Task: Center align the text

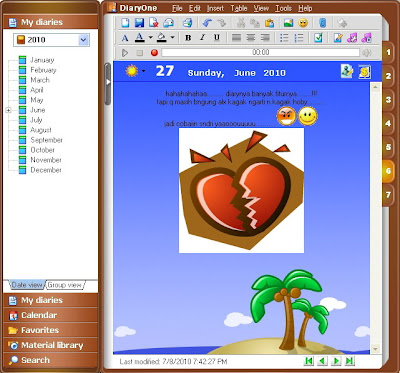Action: (x=251, y=38)
